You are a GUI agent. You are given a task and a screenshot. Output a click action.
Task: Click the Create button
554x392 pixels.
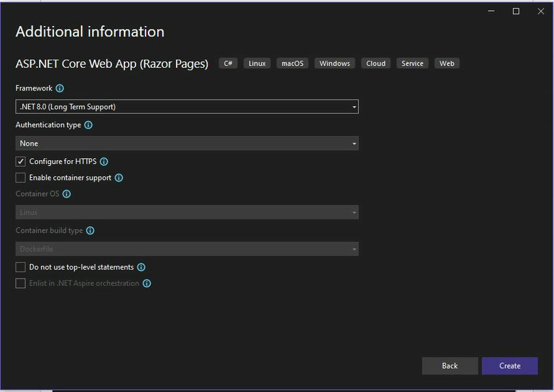[x=510, y=366]
